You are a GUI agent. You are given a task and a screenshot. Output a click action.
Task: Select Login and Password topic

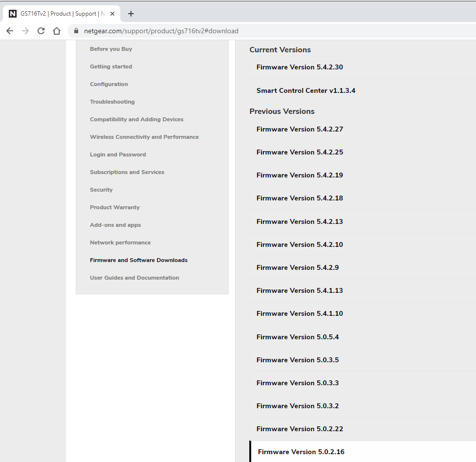[x=118, y=154]
